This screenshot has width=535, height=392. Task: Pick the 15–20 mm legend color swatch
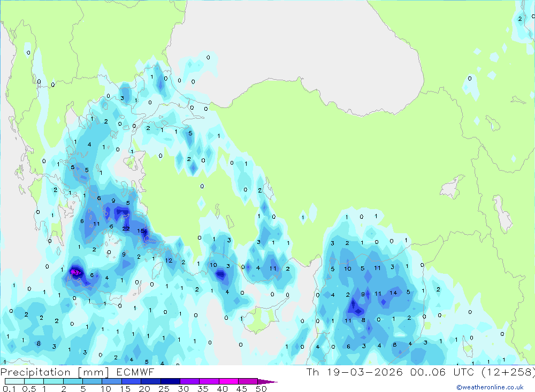[132, 381]
